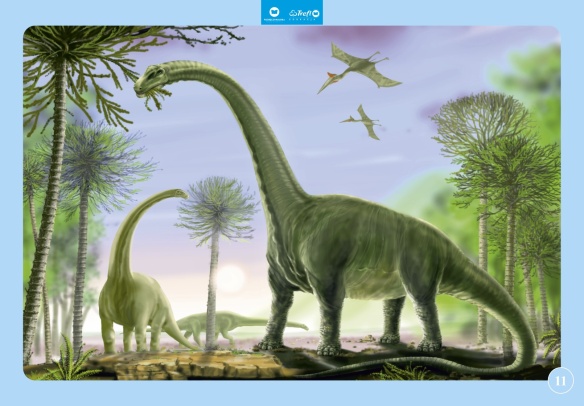Click the center tree crown near small sauropod
Image resolution: width=584 pixels, height=406 pixels.
[217, 209]
